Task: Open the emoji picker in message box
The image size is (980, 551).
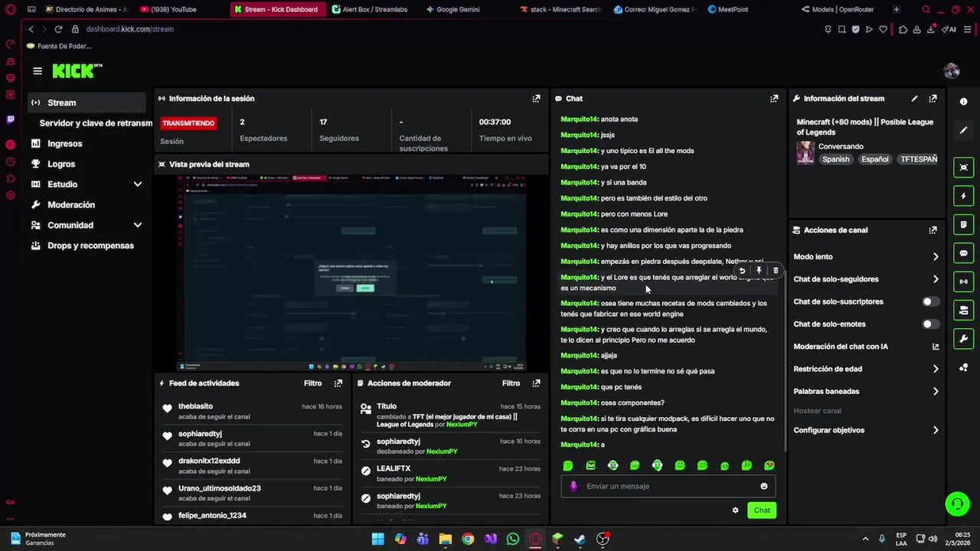Action: [763, 487]
